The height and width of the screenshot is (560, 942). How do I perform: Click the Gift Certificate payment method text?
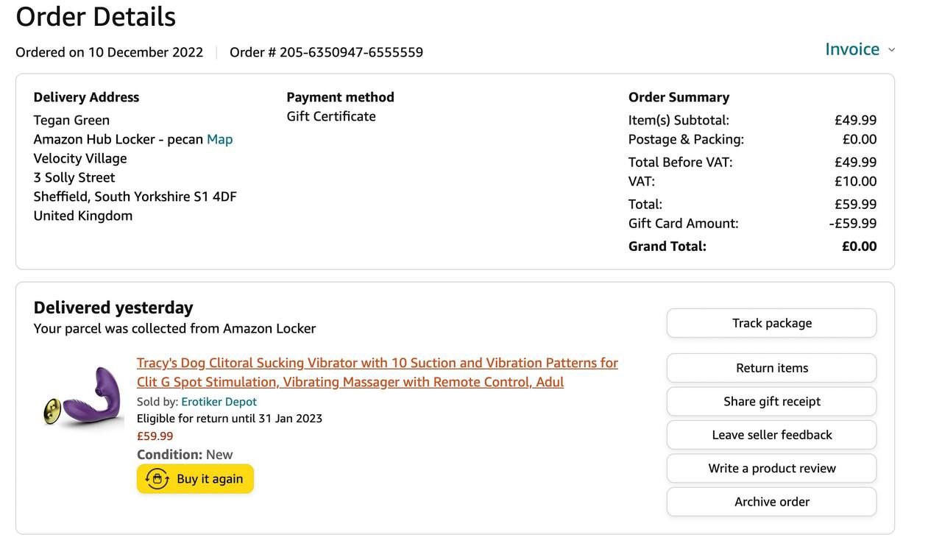click(331, 116)
